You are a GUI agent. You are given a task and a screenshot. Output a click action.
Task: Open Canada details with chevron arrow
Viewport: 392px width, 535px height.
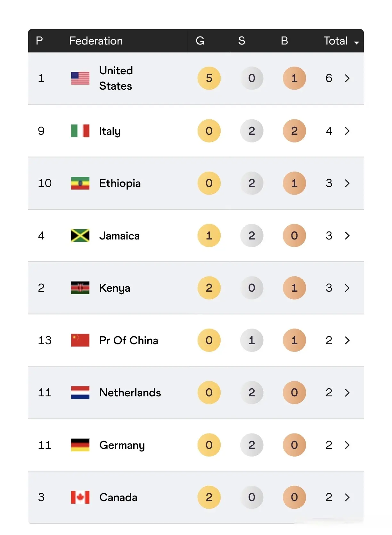(347, 497)
